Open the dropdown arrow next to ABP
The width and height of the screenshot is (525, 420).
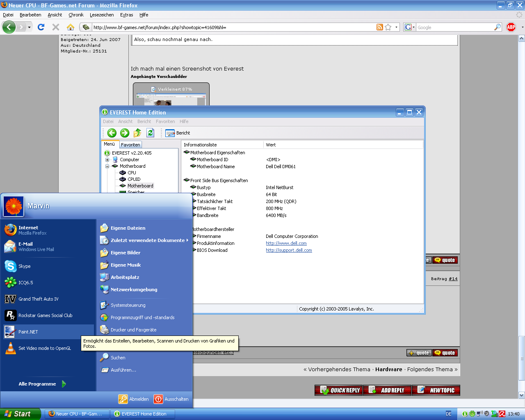point(522,27)
